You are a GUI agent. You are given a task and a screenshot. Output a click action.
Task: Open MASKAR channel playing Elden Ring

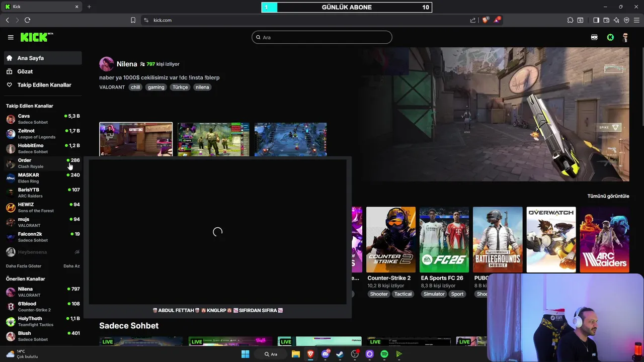[43, 178]
